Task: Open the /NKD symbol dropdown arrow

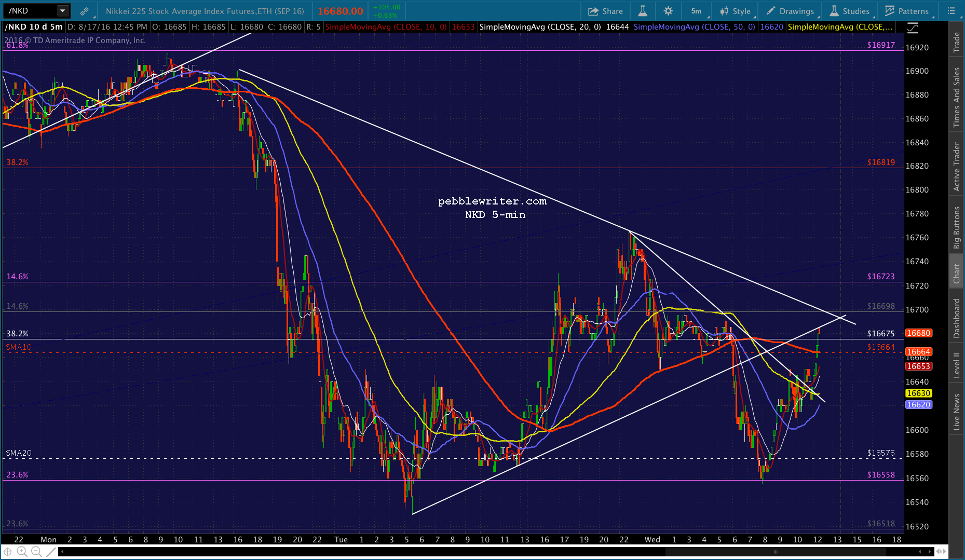Action: click(62, 11)
